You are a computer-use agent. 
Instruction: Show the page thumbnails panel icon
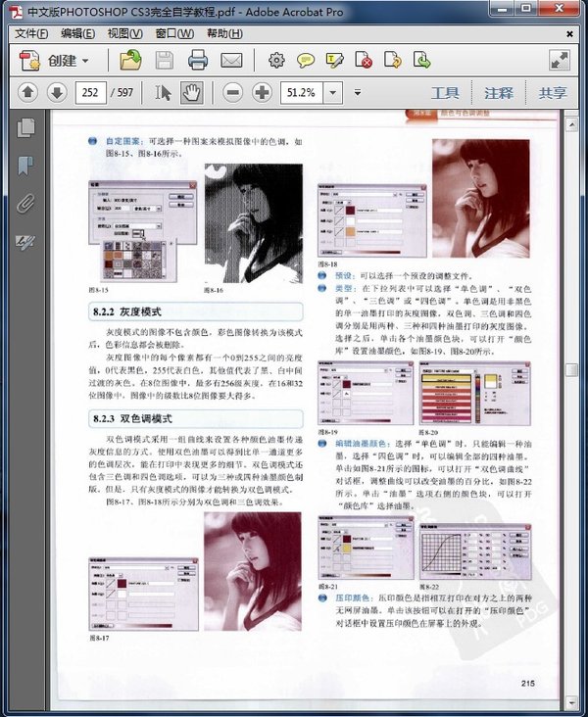[25, 127]
